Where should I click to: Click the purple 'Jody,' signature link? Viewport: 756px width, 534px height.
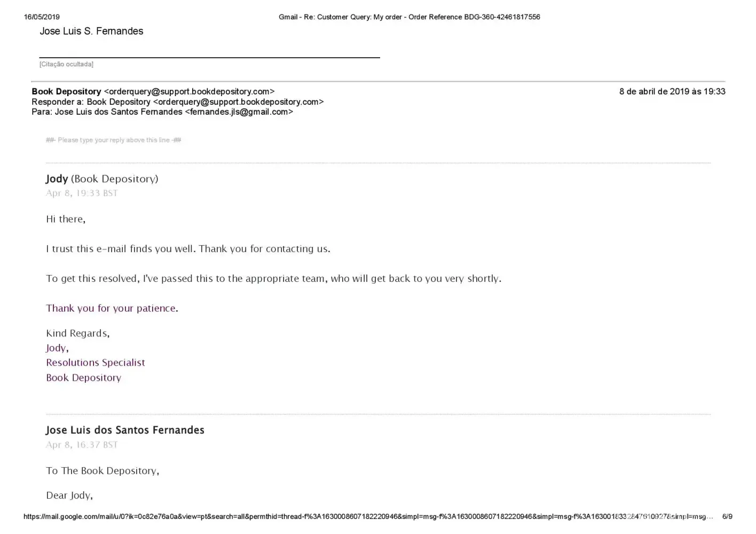[57, 348]
